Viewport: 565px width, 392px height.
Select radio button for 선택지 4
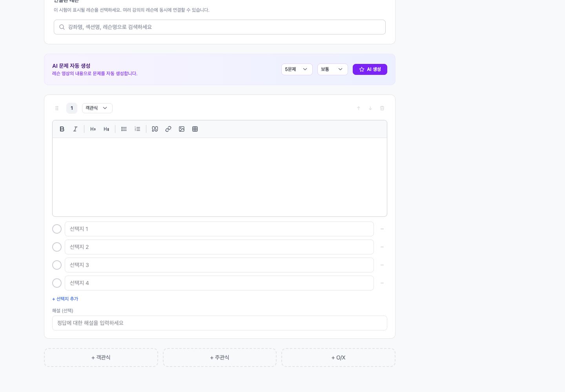point(57,283)
